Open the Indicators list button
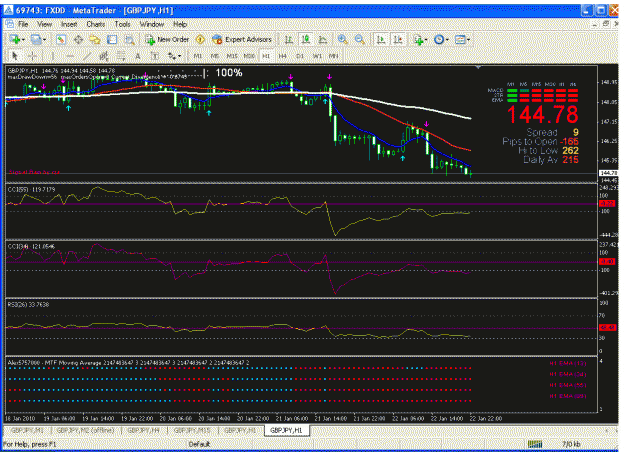The height and width of the screenshot is (452, 625). pos(417,39)
